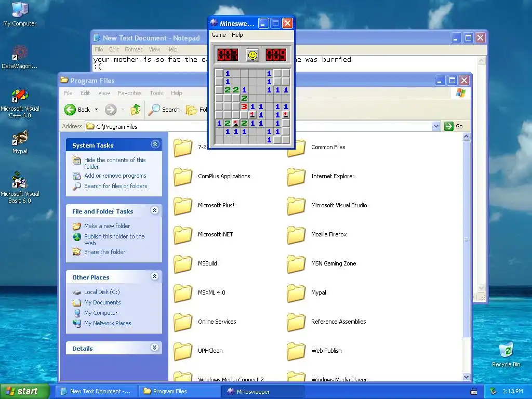Viewport: 532px width, 399px height.
Task: Select the Mozilla Firefox folder icon
Action: pos(296,235)
